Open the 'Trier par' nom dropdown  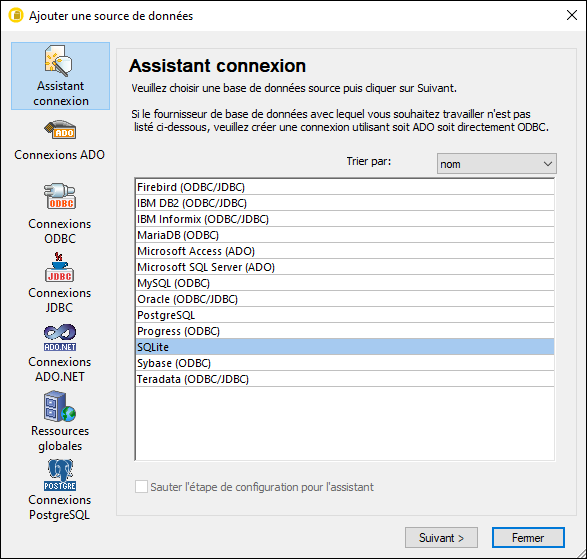coord(496,164)
